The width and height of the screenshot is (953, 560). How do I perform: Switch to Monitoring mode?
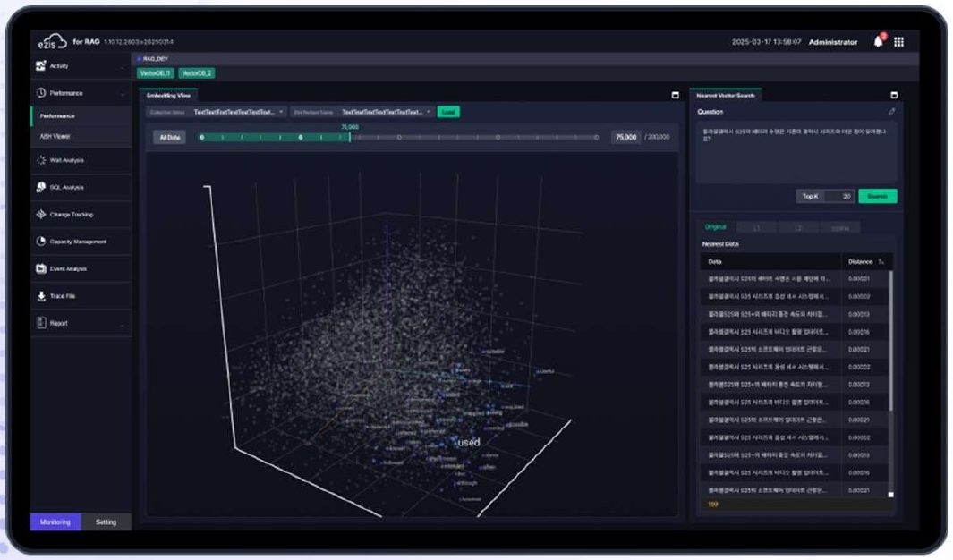click(55, 522)
